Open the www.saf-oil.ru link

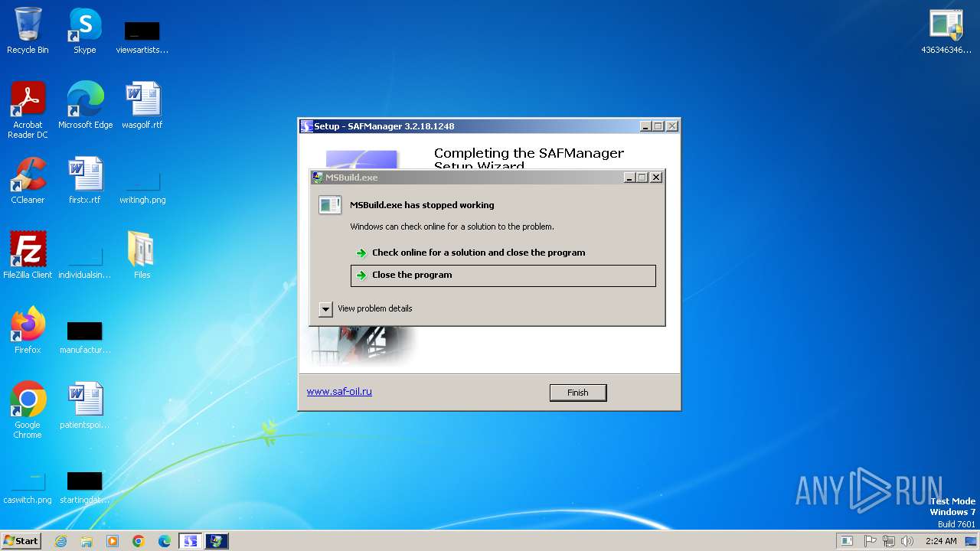(339, 391)
